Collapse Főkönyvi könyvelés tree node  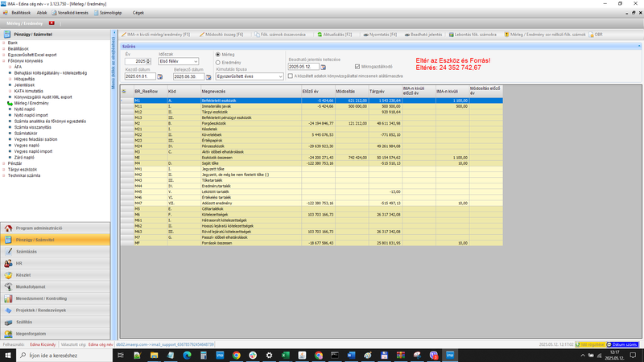[4, 61]
